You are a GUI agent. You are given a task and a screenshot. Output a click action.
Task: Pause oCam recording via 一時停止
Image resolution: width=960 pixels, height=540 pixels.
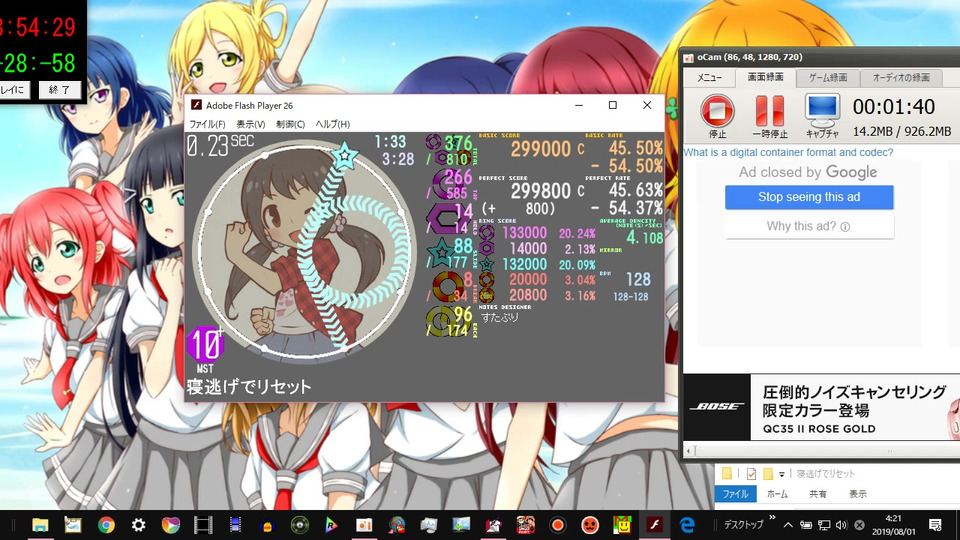pos(770,116)
